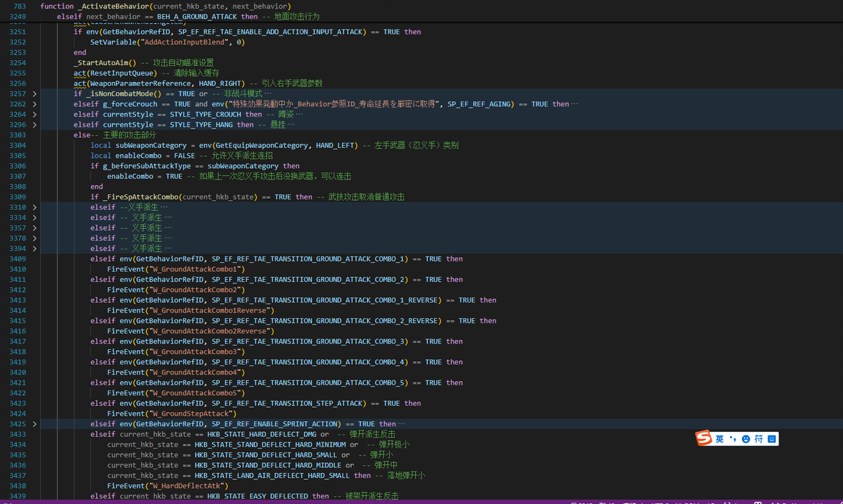Unfold the STYLE_TYPE_HANG block at line 3296
The image size is (843, 504).
pyautogui.click(x=35, y=124)
